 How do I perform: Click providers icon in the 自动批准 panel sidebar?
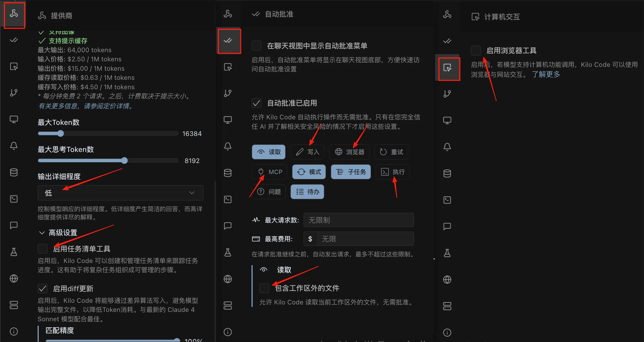point(228,14)
